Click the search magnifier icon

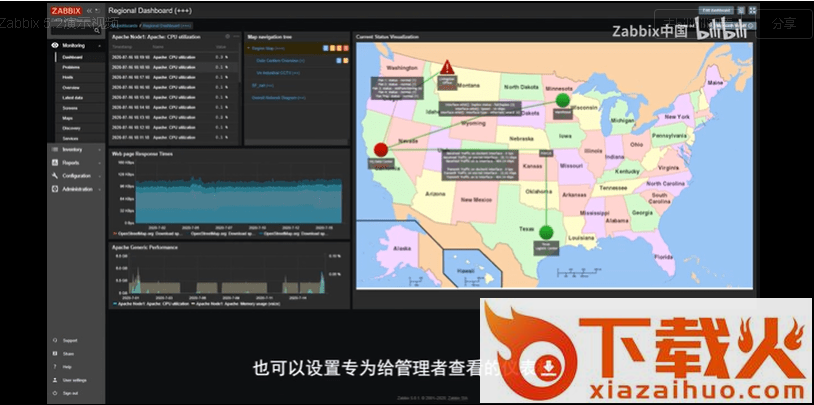(x=98, y=30)
